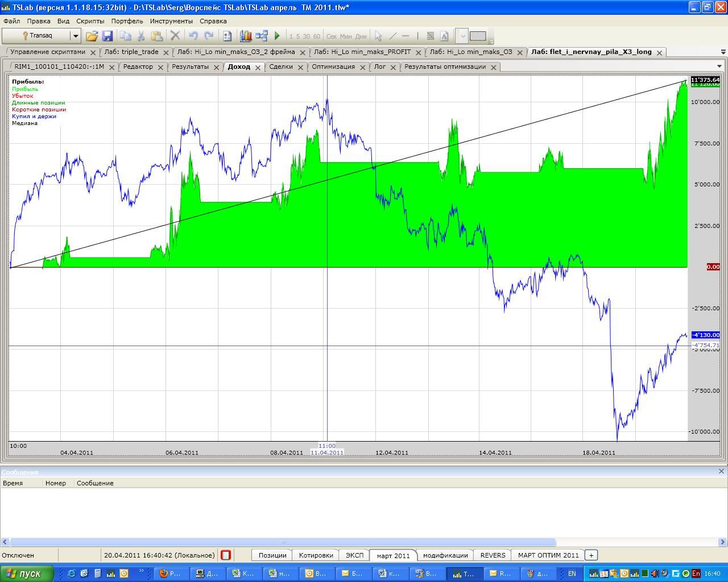Open the bar chart toolbar icon

(246, 36)
